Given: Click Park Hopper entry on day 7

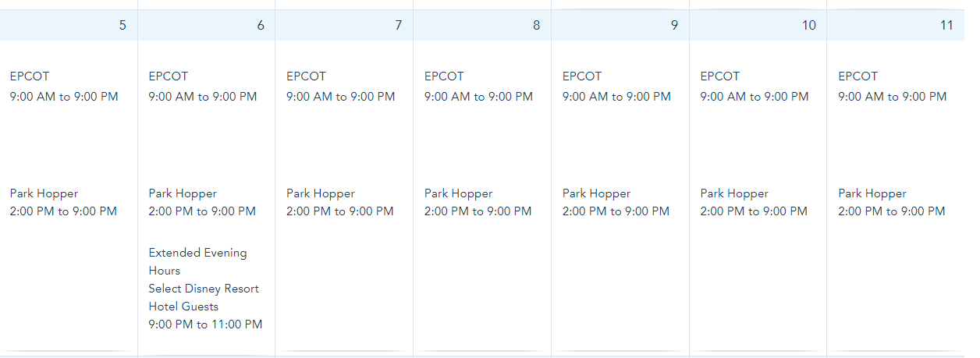Looking at the screenshot, I should point(320,193).
